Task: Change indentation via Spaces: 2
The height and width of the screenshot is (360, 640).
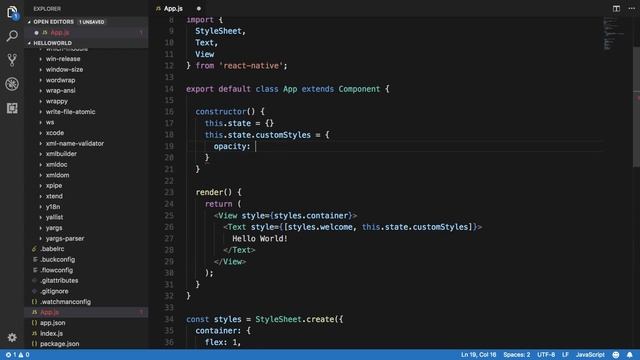Action: [x=516, y=355]
